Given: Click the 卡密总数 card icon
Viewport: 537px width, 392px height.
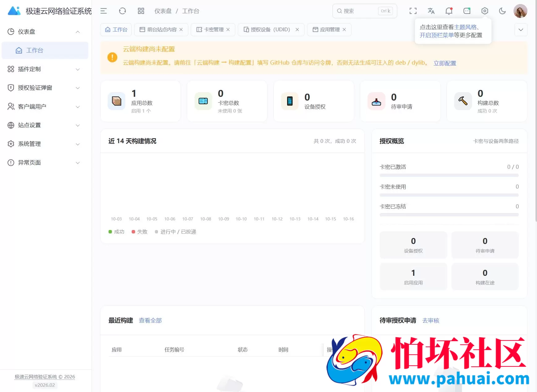Looking at the screenshot, I should (x=203, y=101).
